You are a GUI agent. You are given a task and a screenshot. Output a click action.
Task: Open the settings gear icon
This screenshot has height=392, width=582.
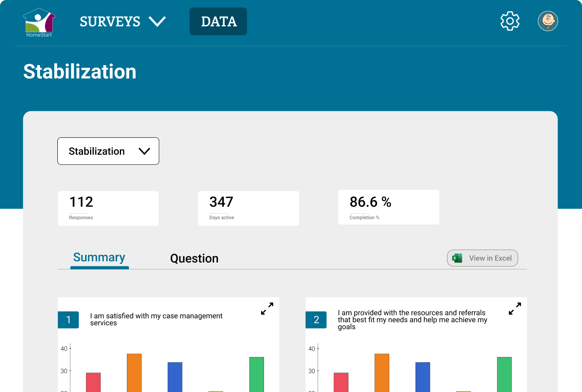[x=510, y=21]
